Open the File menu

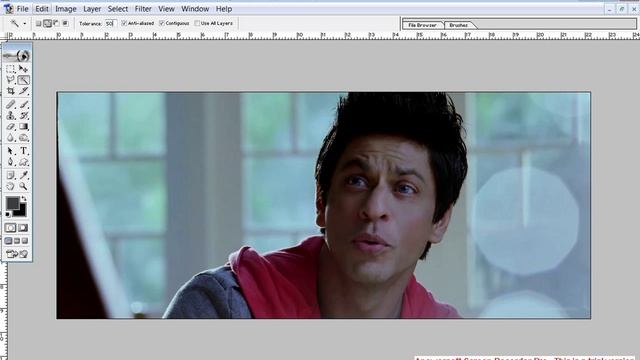coord(22,9)
